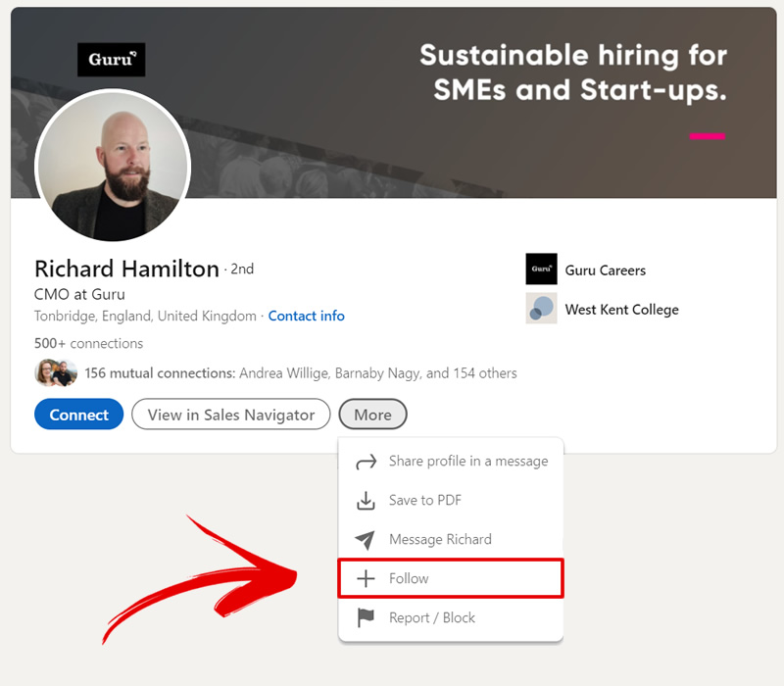784x686 pixels.
Task: Open the West Kent College link
Action: click(x=621, y=310)
